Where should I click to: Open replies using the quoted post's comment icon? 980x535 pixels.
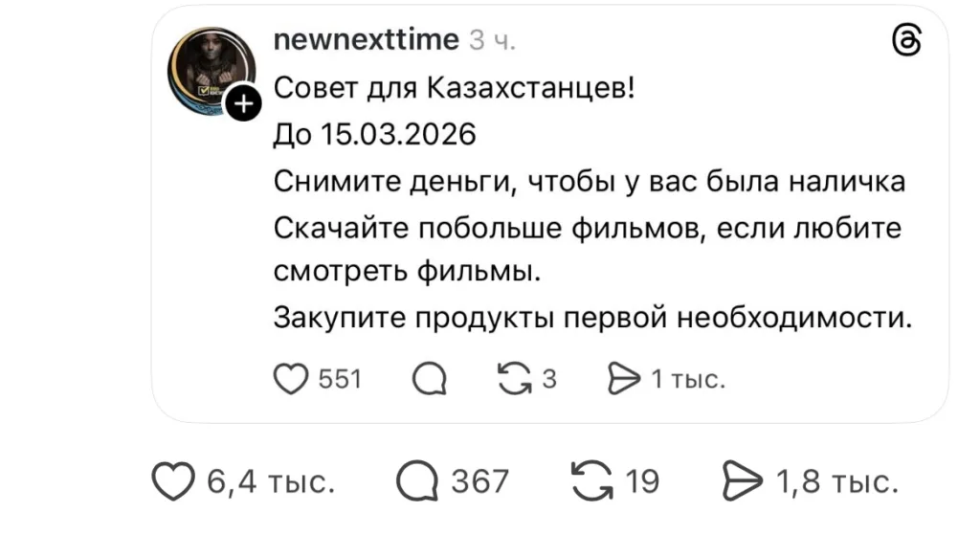point(432,381)
